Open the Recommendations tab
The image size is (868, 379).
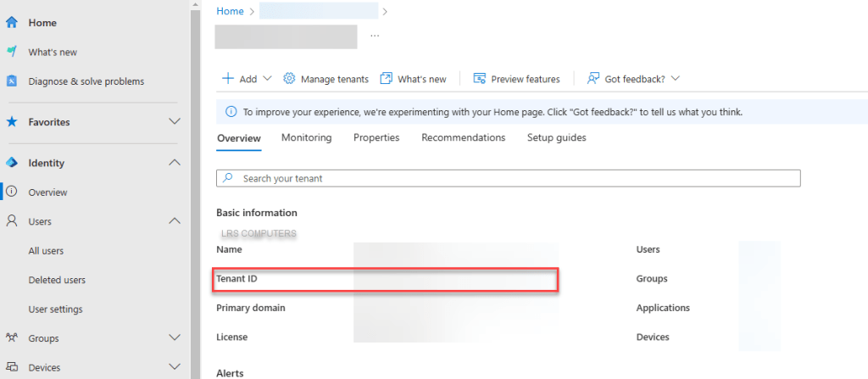click(x=463, y=137)
